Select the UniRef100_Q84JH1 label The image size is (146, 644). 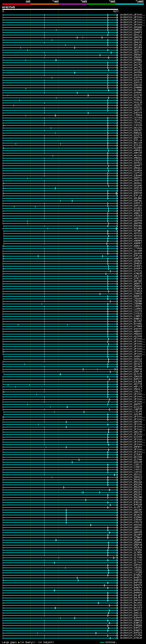(x=131, y=45)
